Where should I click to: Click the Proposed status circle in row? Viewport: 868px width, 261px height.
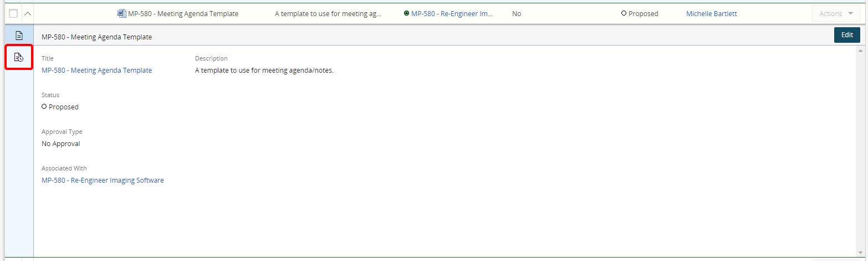pos(624,13)
